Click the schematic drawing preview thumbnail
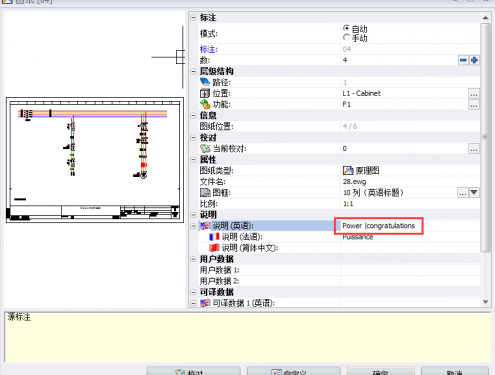The height and width of the screenshot is (375, 495). [x=95, y=160]
